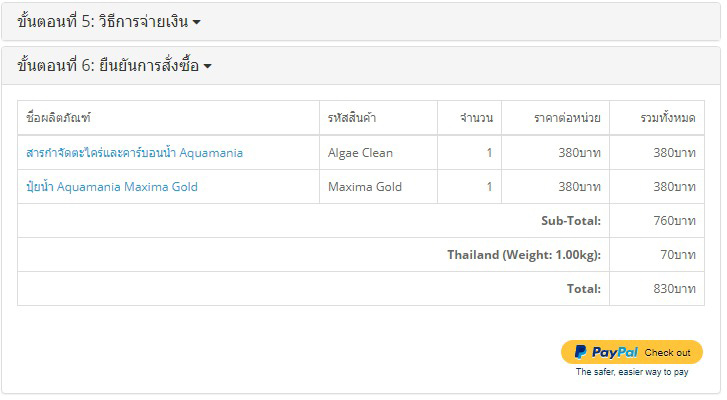The height and width of the screenshot is (400, 727).
Task: Click the Sub-Total label
Action: pyautogui.click(x=571, y=221)
